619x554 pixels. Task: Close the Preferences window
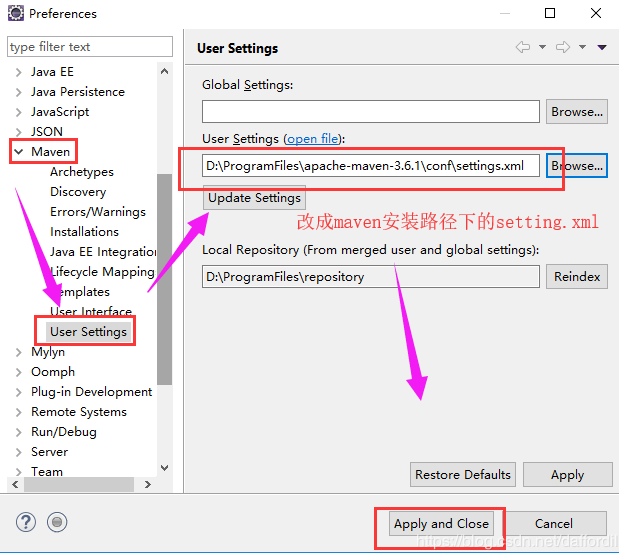click(596, 13)
